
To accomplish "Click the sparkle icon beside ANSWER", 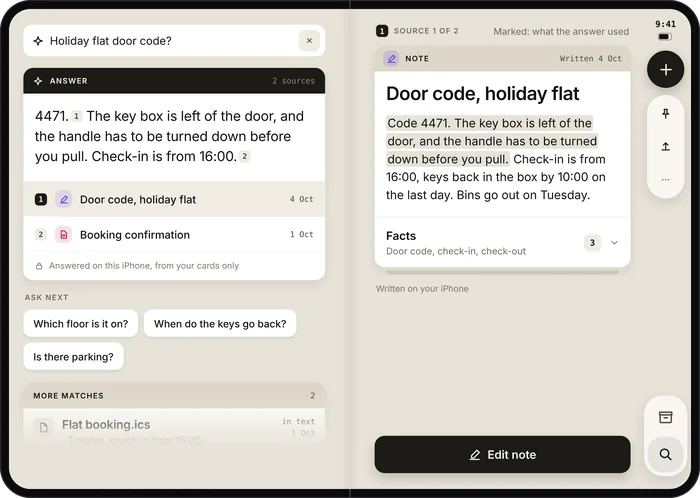I will [38, 81].
